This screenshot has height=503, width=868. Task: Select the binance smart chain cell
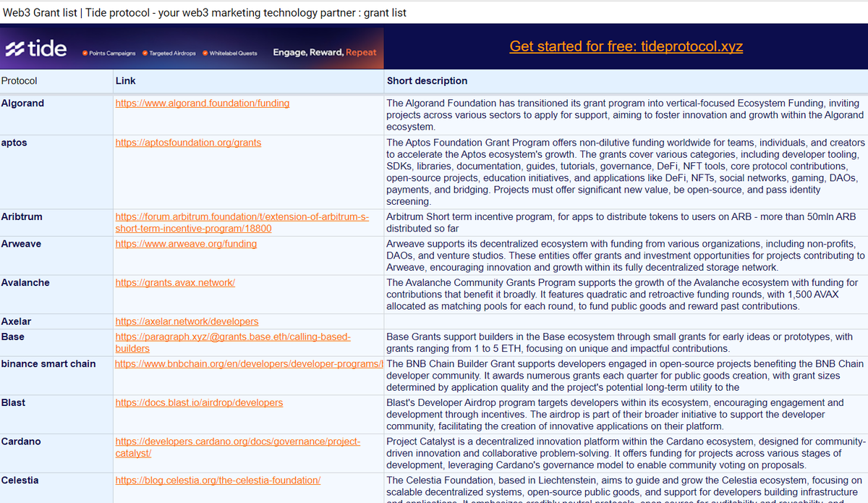[56, 376]
